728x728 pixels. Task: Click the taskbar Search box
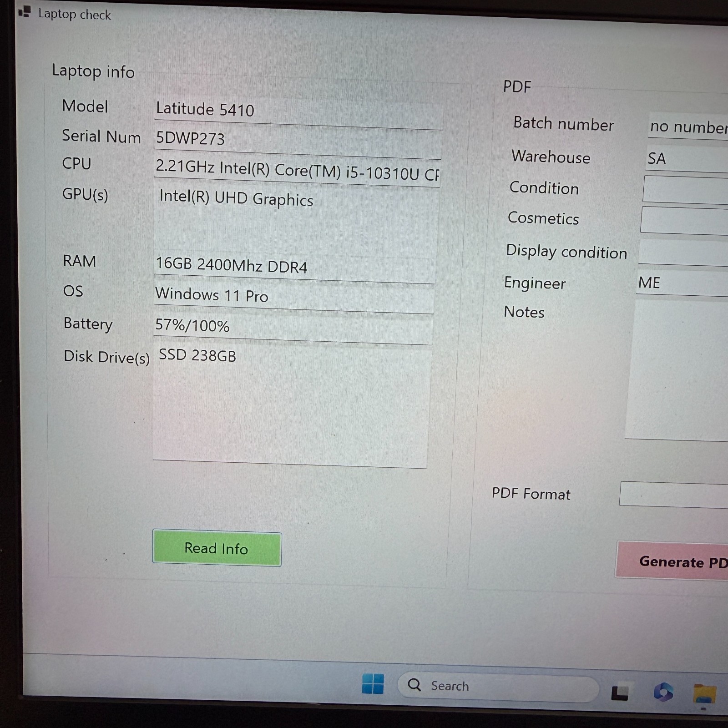point(498,687)
